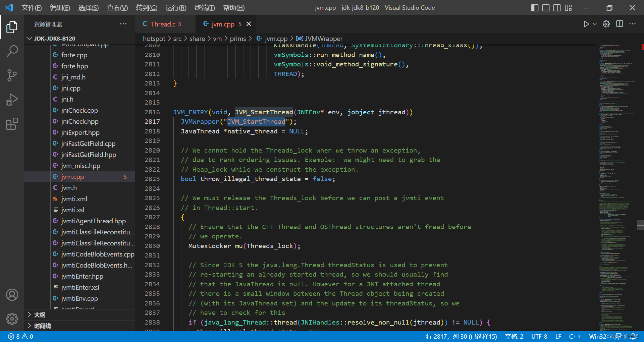644x342 pixels.
Task: Select jvm.h in file tree
Action: [x=79, y=188]
